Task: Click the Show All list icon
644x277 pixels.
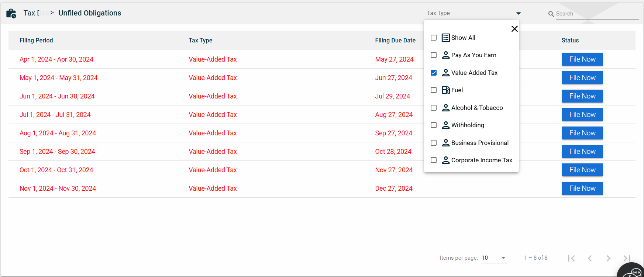Action: 446,38
